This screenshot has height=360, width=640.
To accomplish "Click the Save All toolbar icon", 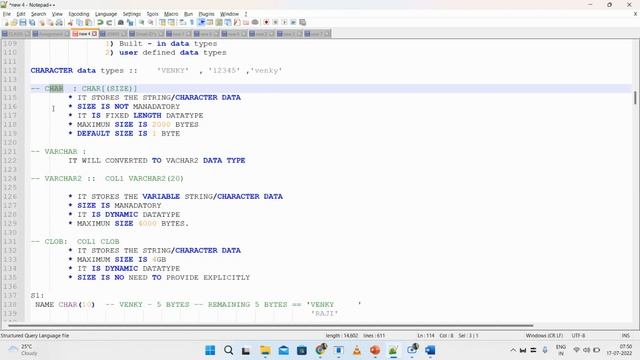I will (32, 22).
